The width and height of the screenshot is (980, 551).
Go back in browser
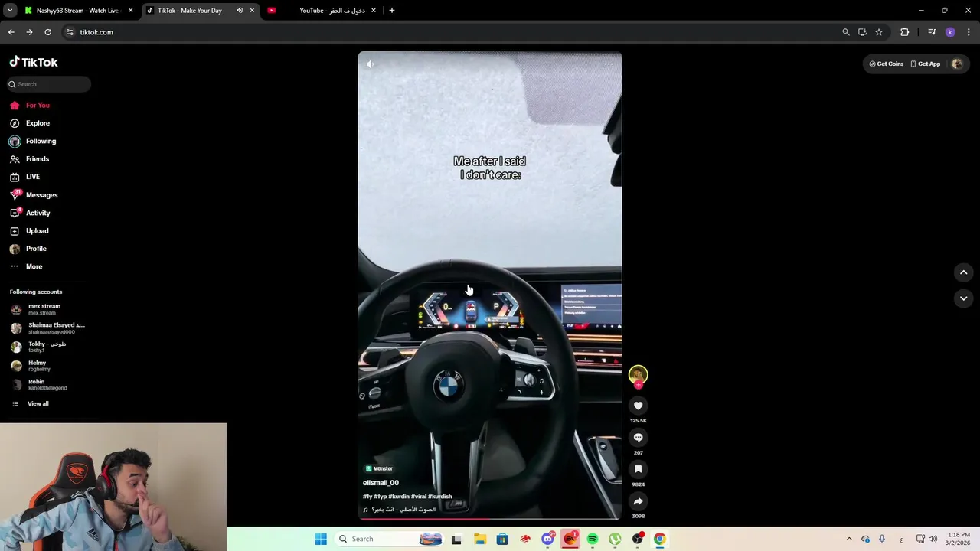(11, 32)
